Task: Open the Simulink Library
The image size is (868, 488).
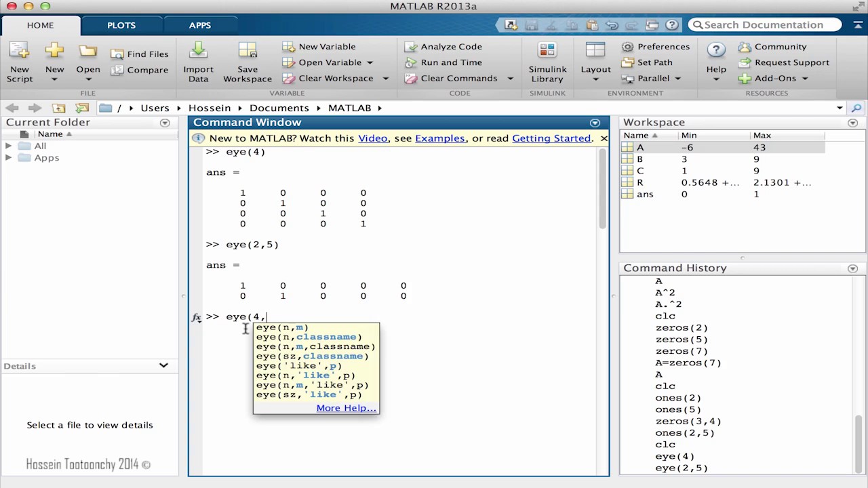Action: tap(547, 62)
